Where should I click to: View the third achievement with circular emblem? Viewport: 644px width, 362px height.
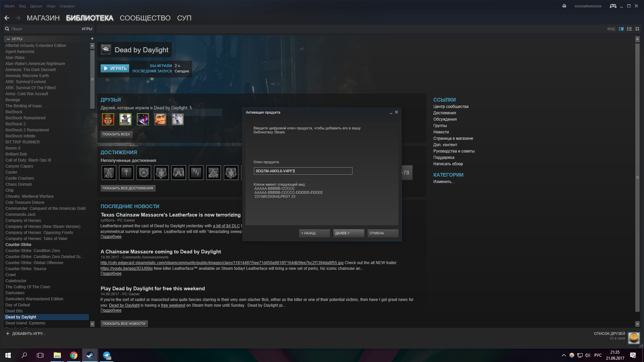coord(144,173)
